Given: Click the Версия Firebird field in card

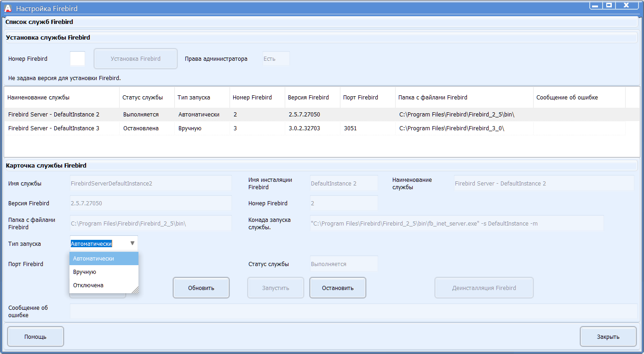Looking at the screenshot, I should click(150, 203).
